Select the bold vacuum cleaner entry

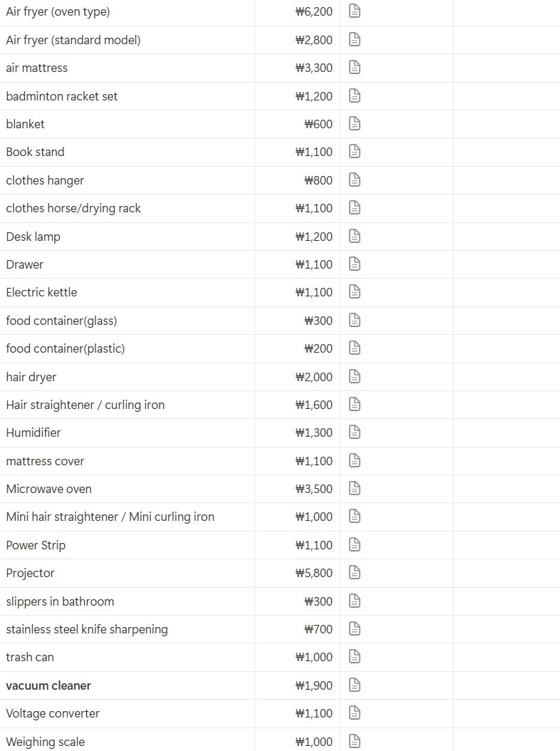[48, 685]
